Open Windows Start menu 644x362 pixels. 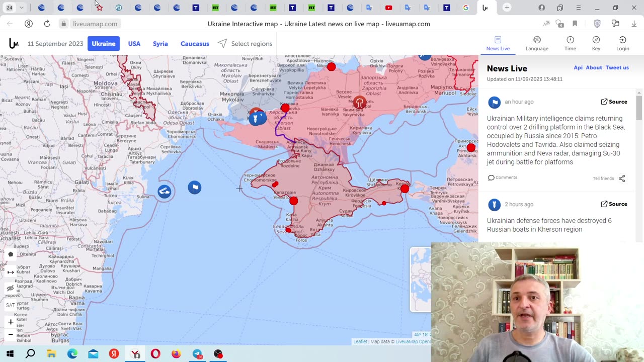point(10,354)
